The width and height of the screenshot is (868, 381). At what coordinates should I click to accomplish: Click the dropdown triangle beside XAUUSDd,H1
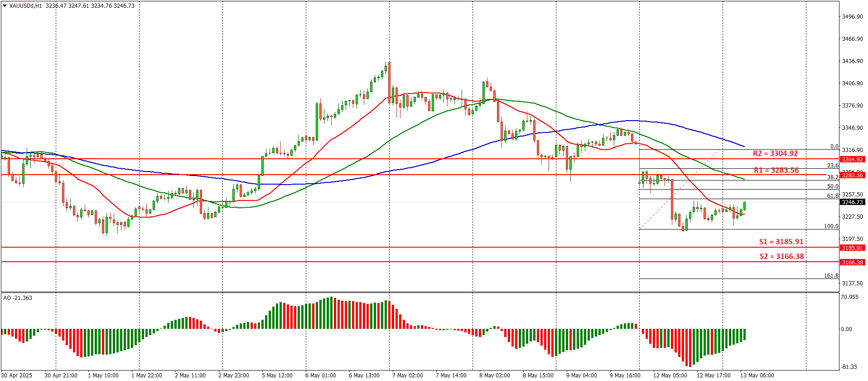[x=5, y=6]
